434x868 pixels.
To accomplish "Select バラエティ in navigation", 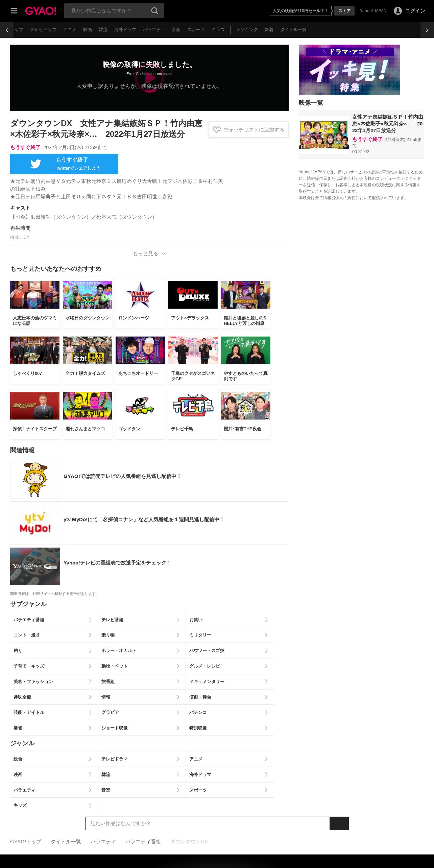I will pos(154,30).
